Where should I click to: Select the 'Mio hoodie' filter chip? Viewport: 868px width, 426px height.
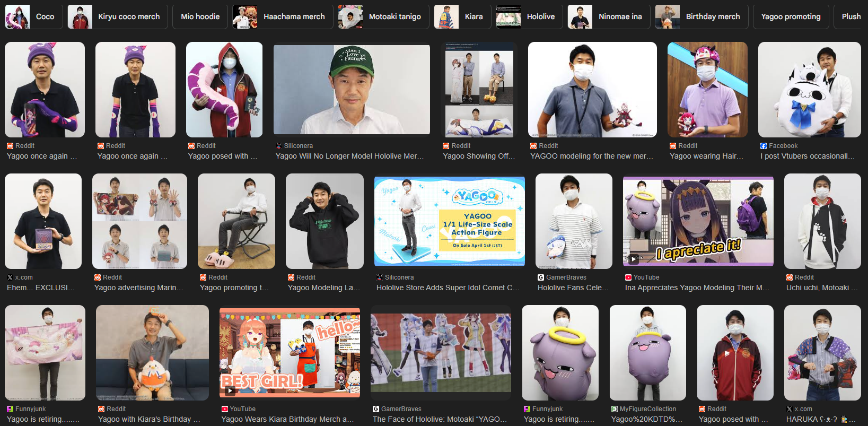point(200,16)
